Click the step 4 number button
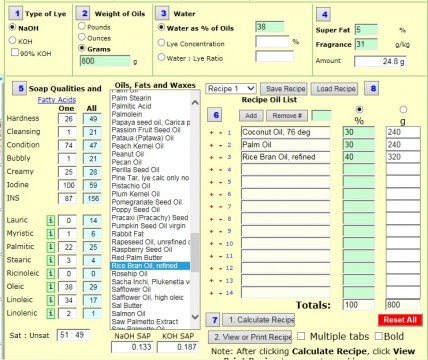 pyautogui.click(x=324, y=14)
